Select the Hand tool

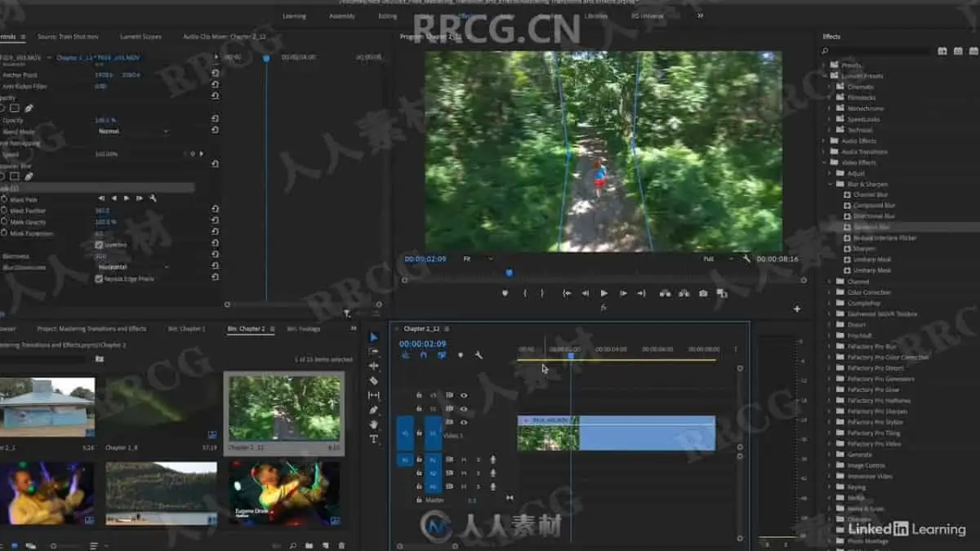[374, 424]
